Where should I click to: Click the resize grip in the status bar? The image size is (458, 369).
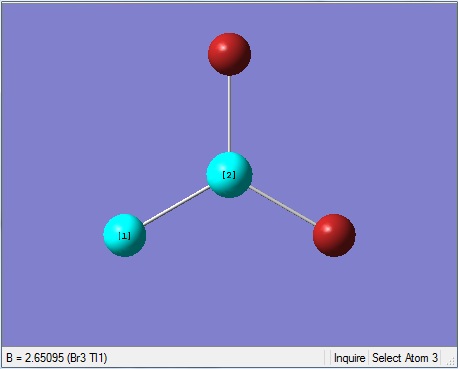450,361
